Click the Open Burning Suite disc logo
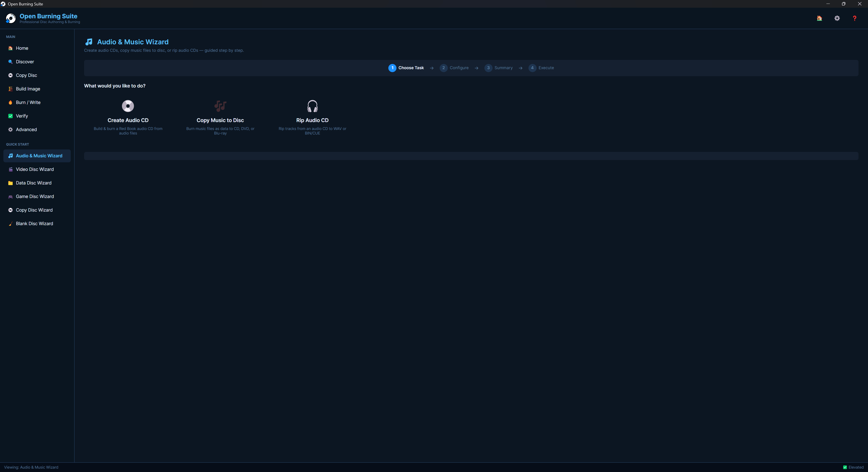Image resolution: width=868 pixels, height=472 pixels. (x=10, y=18)
